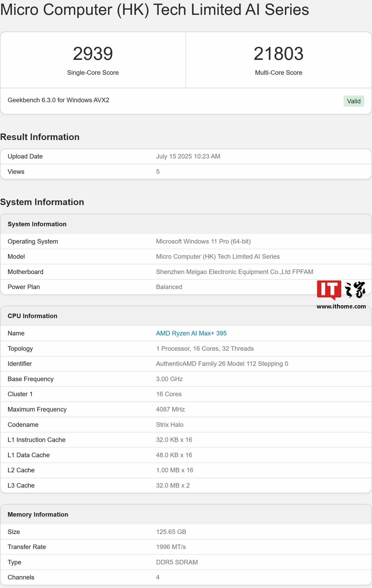This screenshot has height=588, width=372.
Task: Click the green Valid badge
Action: (x=353, y=101)
